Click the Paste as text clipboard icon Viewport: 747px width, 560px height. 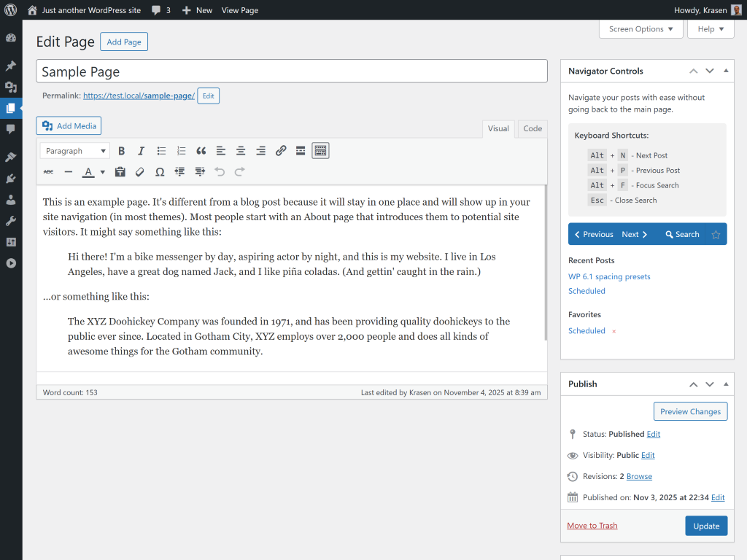click(x=120, y=172)
